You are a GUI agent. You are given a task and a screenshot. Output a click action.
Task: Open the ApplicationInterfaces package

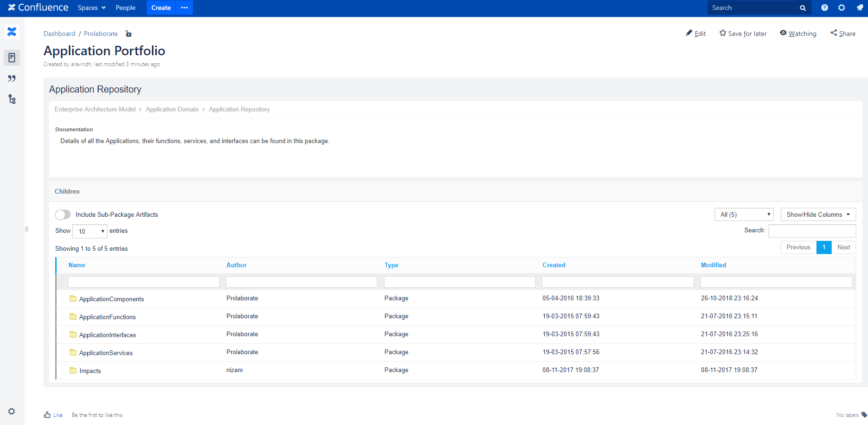pos(108,335)
